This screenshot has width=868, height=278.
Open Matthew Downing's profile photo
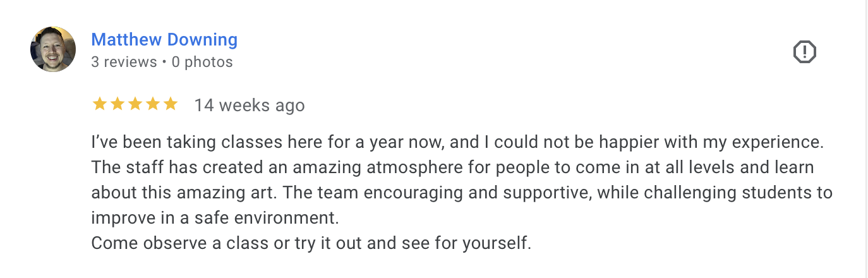point(53,49)
